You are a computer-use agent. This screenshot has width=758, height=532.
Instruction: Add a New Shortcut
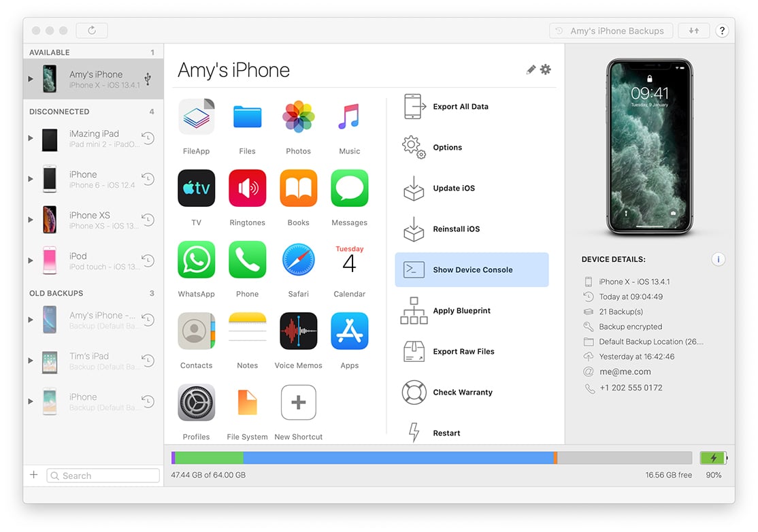298,403
